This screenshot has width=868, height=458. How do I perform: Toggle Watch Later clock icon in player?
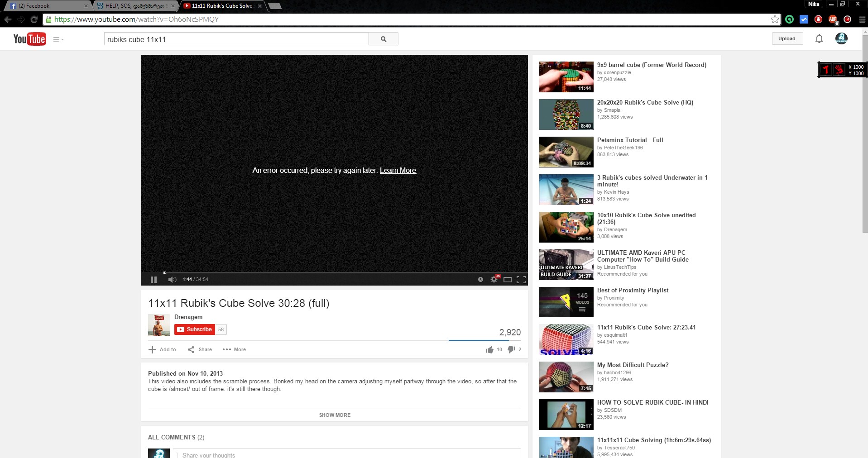click(480, 280)
